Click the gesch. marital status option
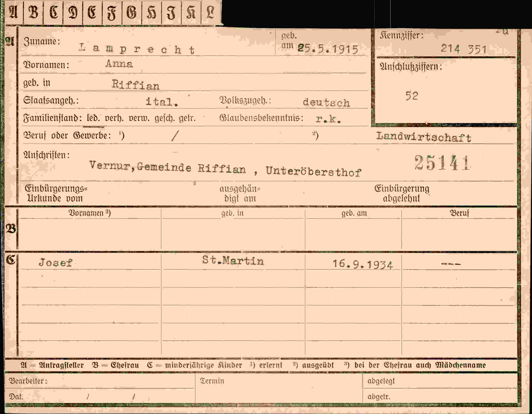Image resolution: width=532 pixels, height=414 pixels. tap(164, 119)
